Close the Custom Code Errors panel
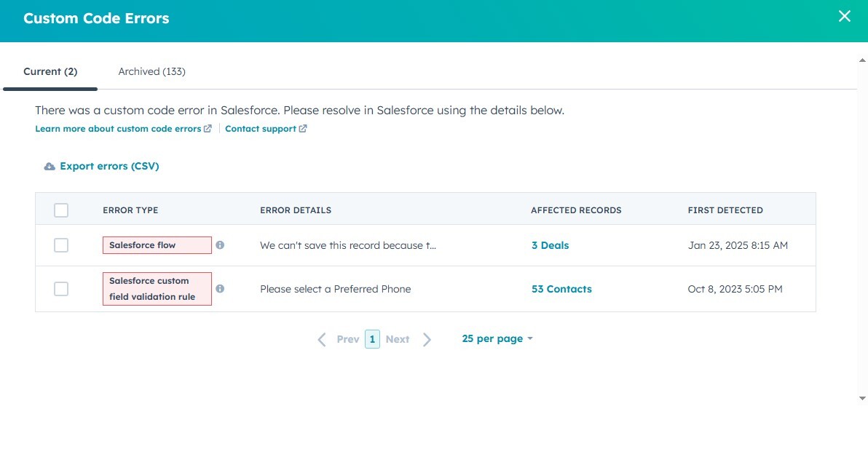The width and height of the screenshot is (868, 465). coord(844,16)
